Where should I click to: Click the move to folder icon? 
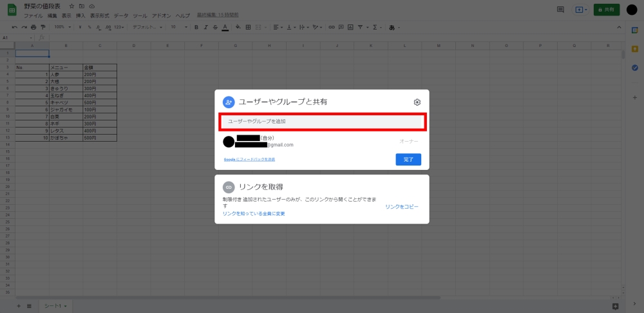82,6
